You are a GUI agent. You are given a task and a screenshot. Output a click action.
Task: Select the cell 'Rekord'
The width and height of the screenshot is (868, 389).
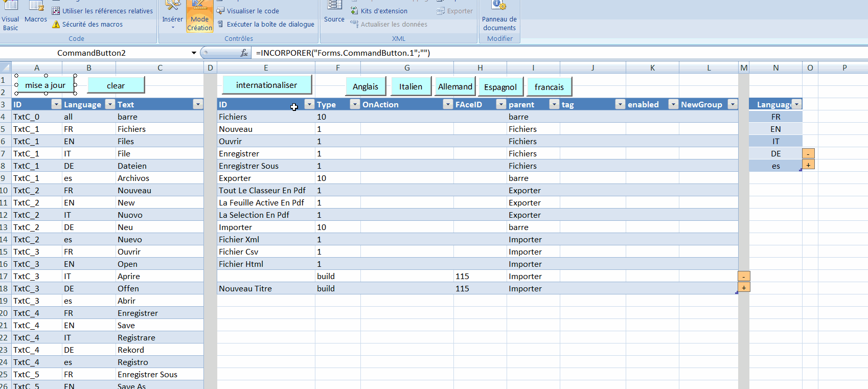coord(159,350)
